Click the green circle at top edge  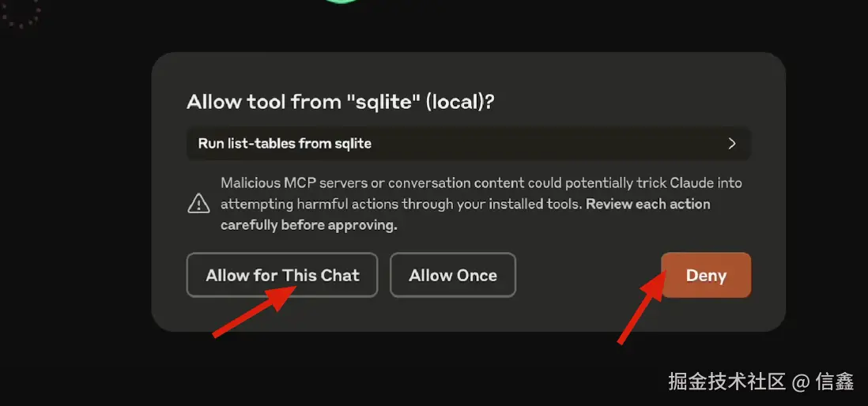coord(342,2)
